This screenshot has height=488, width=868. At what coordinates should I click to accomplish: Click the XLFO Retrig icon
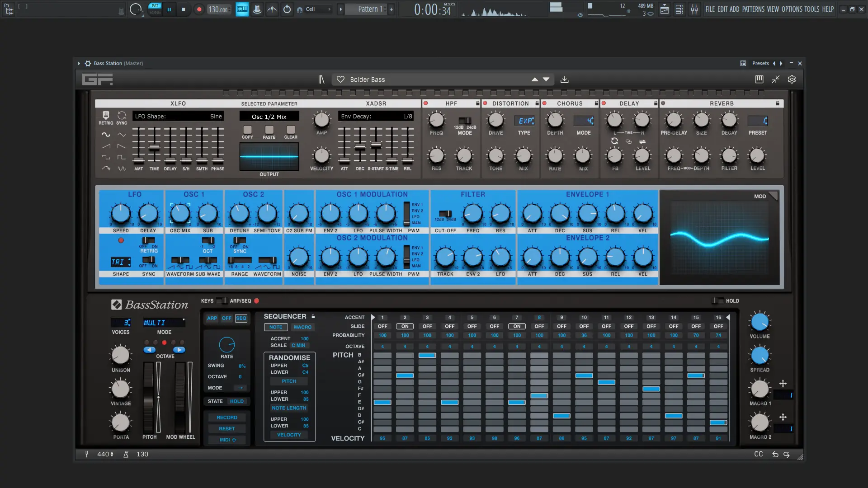tap(106, 116)
